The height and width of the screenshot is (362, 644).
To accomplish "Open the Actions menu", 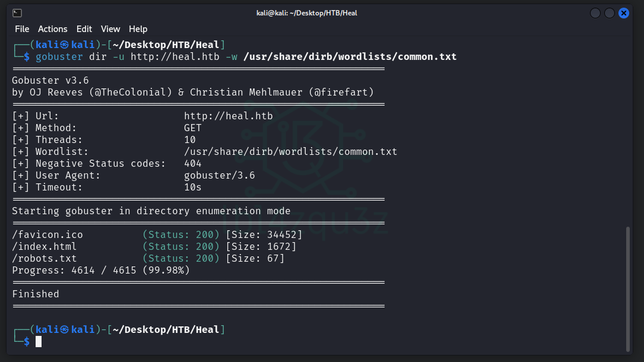I will (x=53, y=29).
